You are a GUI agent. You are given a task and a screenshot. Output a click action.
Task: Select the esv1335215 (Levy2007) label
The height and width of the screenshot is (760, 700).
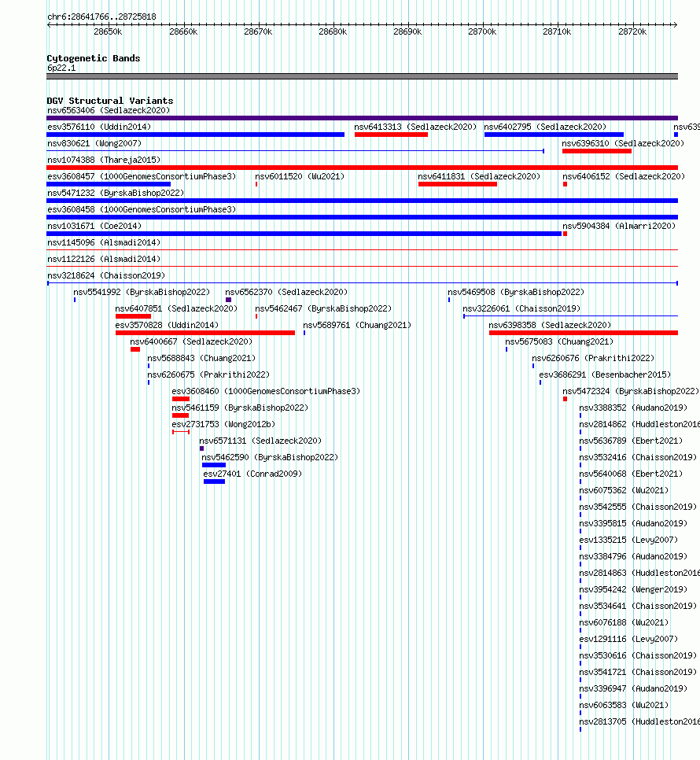tap(628, 540)
